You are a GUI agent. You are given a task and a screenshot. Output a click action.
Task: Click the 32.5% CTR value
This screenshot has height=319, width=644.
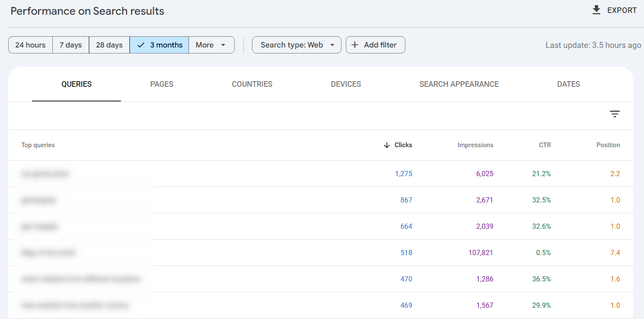[x=542, y=200]
